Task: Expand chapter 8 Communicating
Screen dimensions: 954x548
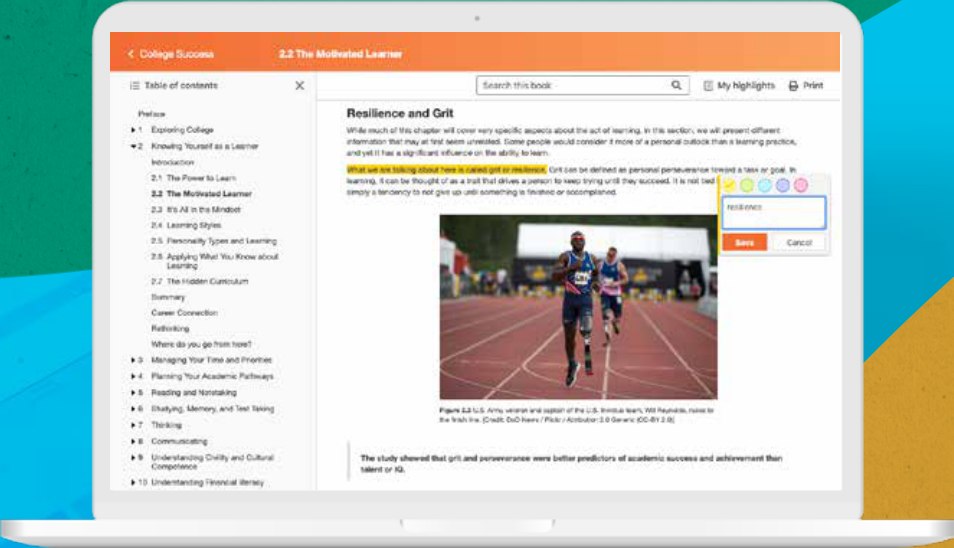Action: click(133, 441)
